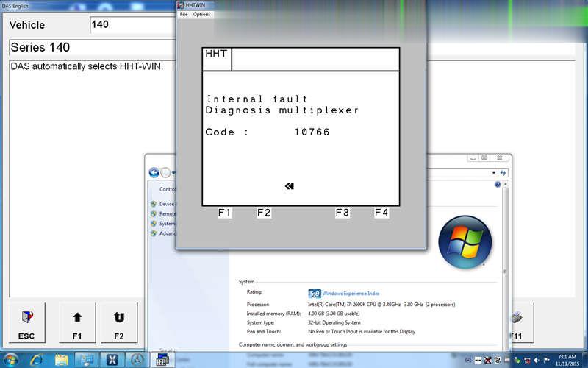This screenshot has height=368, width=588.
Task: Click the 'Code : 10766' text in HHT
Action: pos(268,132)
